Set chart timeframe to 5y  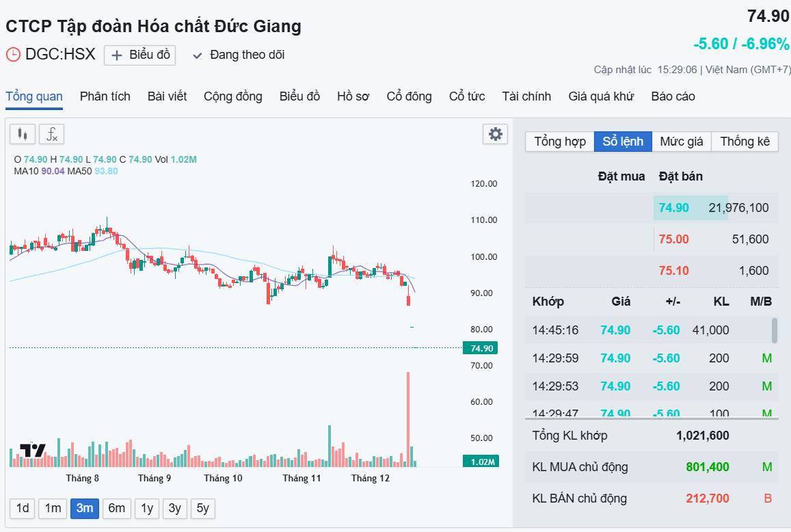coord(202,508)
